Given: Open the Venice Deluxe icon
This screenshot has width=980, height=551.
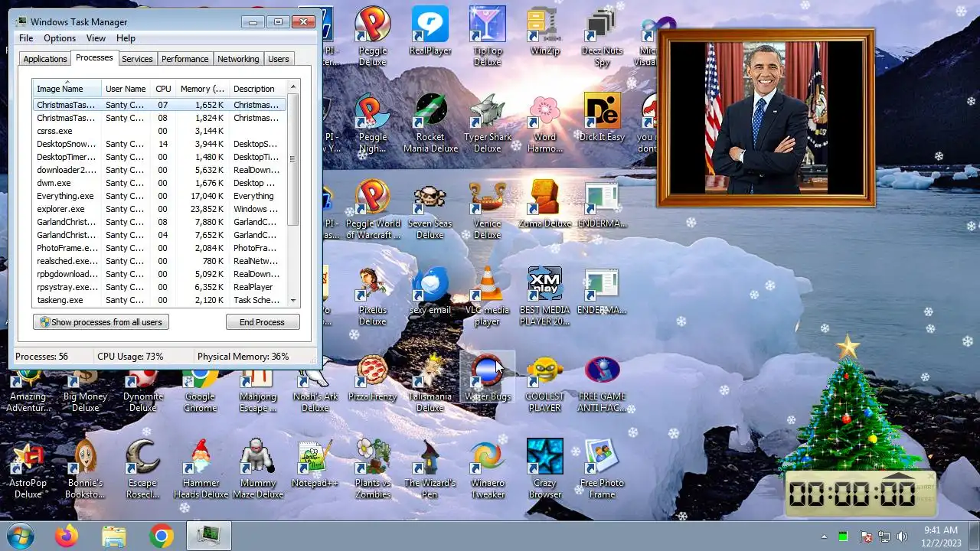Looking at the screenshot, I should (488, 209).
